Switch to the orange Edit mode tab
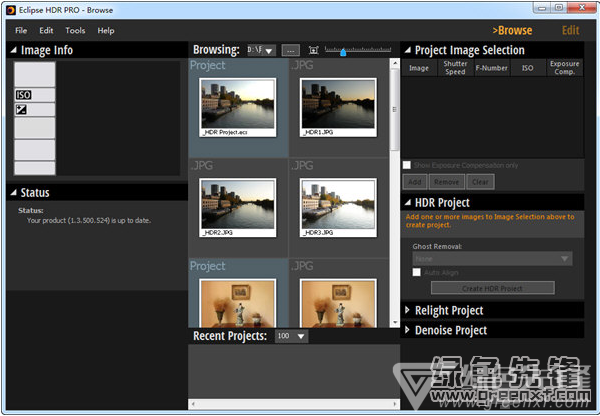The width and height of the screenshot is (600, 416). [x=570, y=30]
